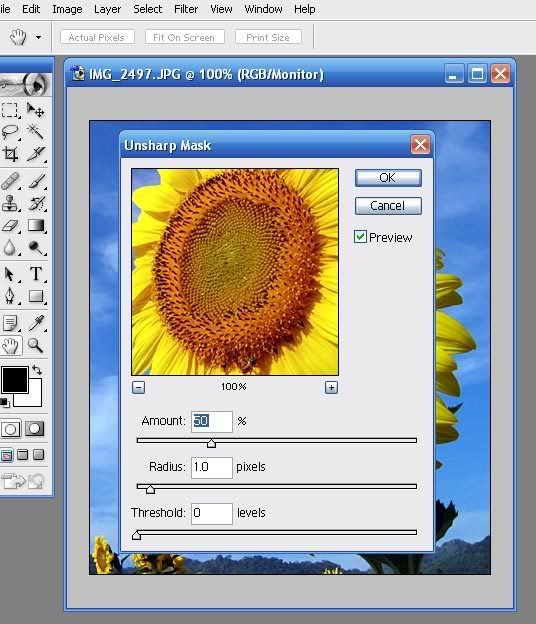Zoom out preview with minus button
This screenshot has height=624, width=536.
click(x=138, y=387)
